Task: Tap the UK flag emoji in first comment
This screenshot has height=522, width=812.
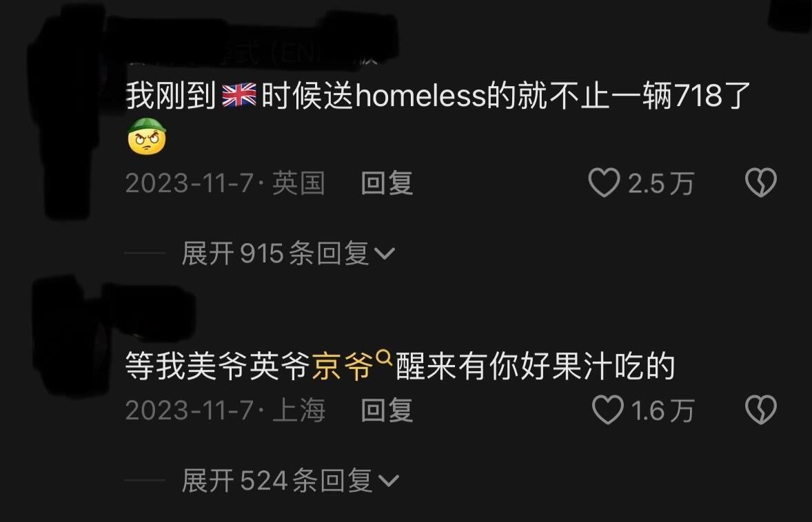Action: (x=238, y=95)
